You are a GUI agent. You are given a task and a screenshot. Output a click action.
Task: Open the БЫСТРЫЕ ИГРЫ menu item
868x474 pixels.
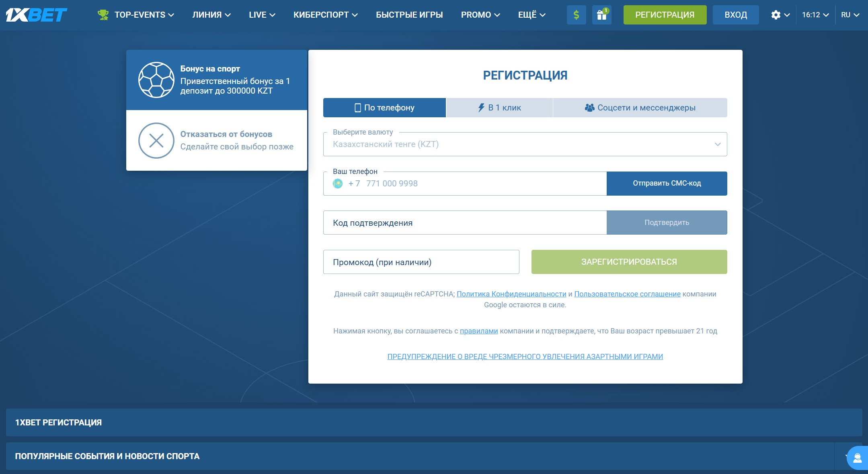(x=409, y=15)
